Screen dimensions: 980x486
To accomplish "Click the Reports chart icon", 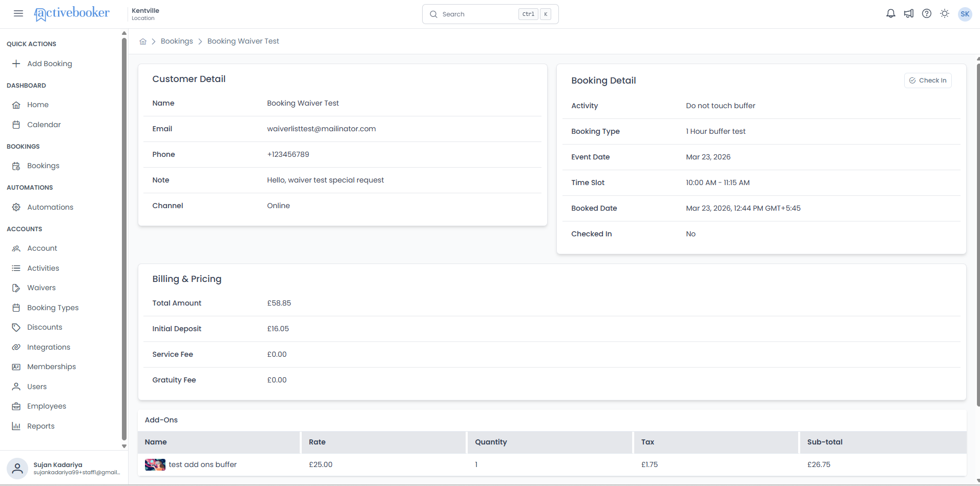I will click(16, 426).
